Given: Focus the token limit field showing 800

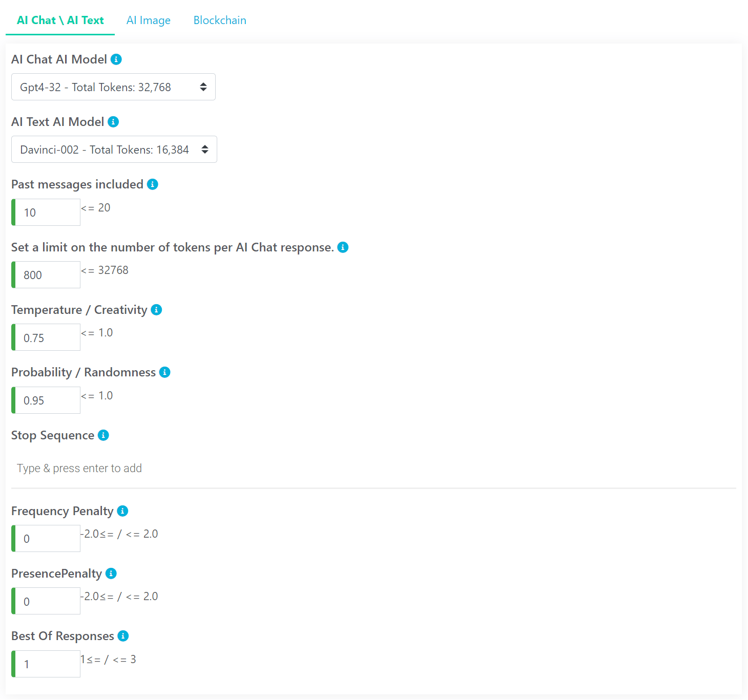Looking at the screenshot, I should coord(46,275).
